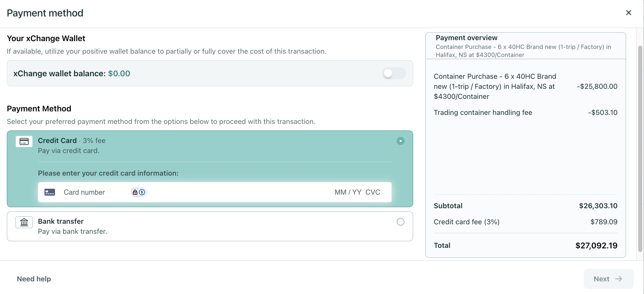Screen dimensions: 644x294
Task: Click the Credit Card 3% fee option header
Action: 72,140
